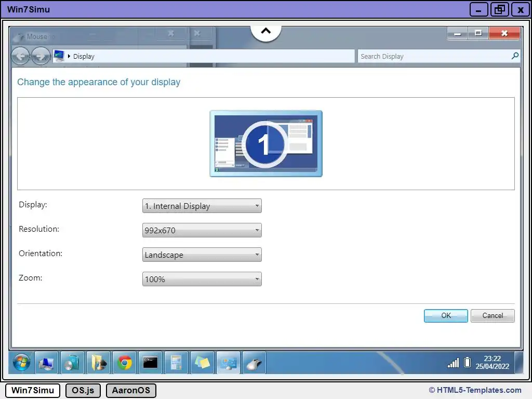Screen dimensions: 532x399
Task: Minimize the outer Win7Simu window
Action: [478, 9]
